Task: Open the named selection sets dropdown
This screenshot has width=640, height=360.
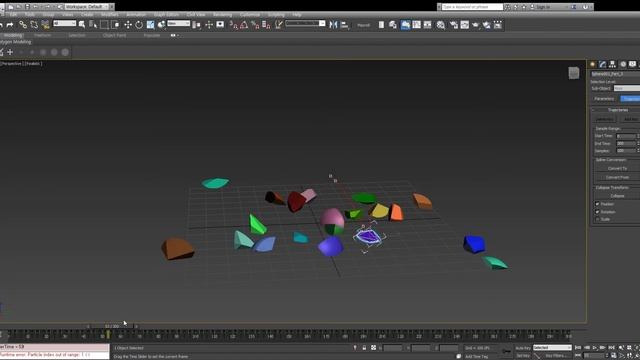Action: (x=305, y=23)
